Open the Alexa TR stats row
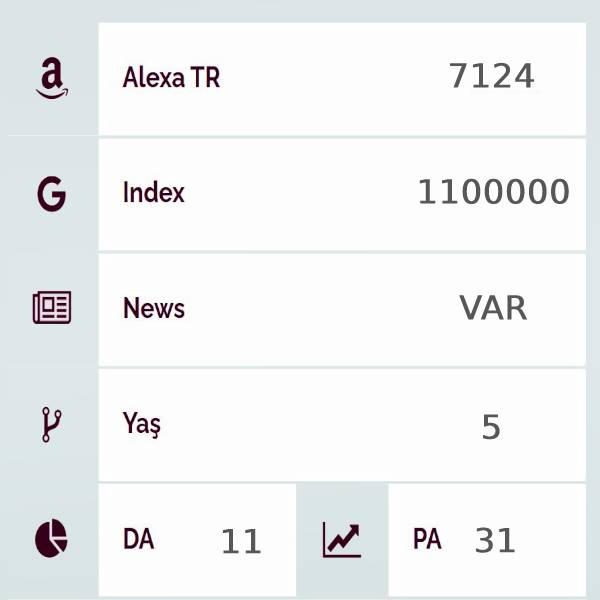Viewport: 600px width, 600px height. tap(342, 79)
